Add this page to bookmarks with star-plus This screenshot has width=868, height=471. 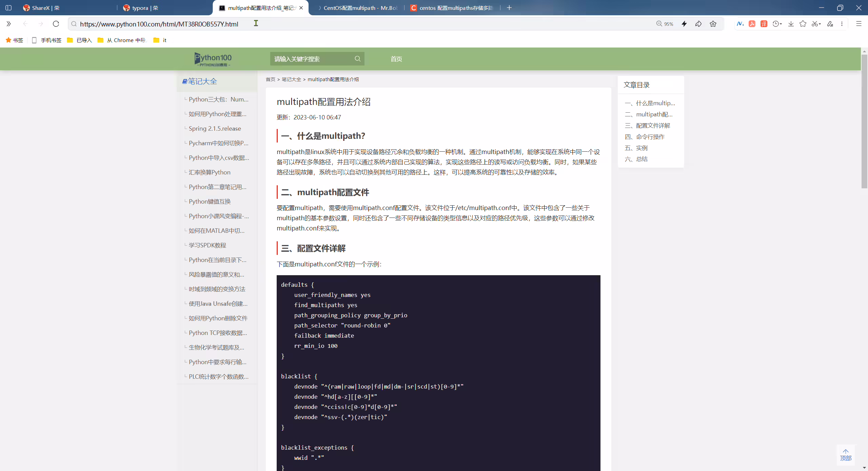tap(713, 24)
